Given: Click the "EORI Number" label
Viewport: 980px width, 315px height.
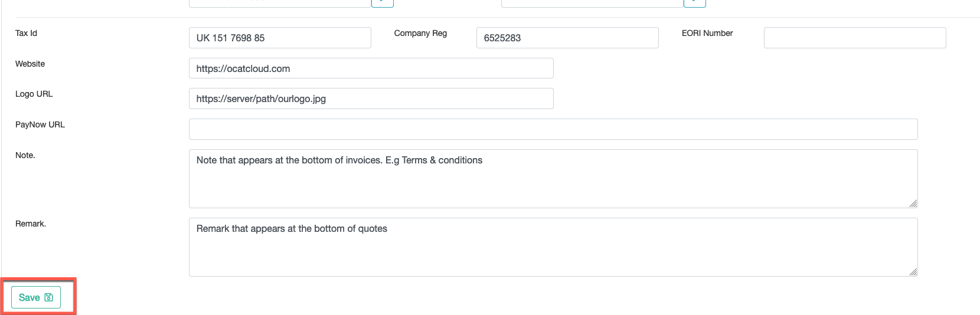Looking at the screenshot, I should (707, 33).
